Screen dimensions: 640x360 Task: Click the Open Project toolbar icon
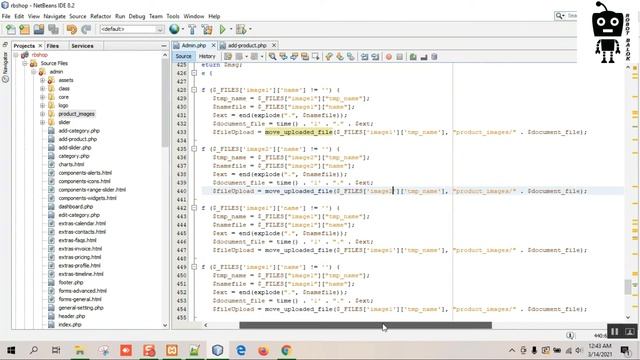pyautogui.click(x=39, y=29)
